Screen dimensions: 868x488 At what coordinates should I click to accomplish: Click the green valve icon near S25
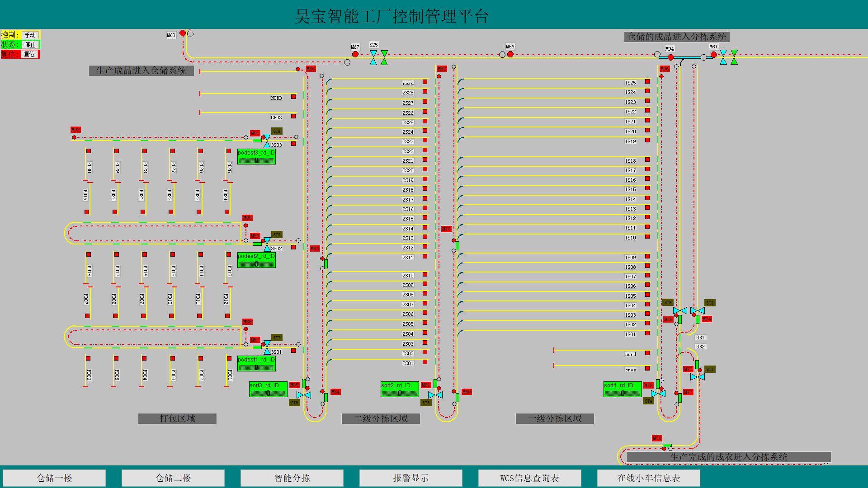pyautogui.click(x=384, y=57)
